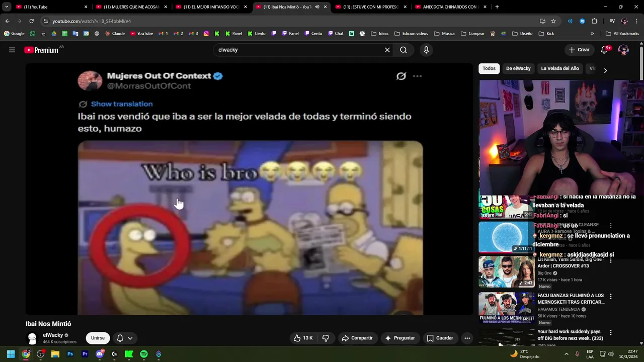Open the YouTube notifications bell

coord(605,50)
